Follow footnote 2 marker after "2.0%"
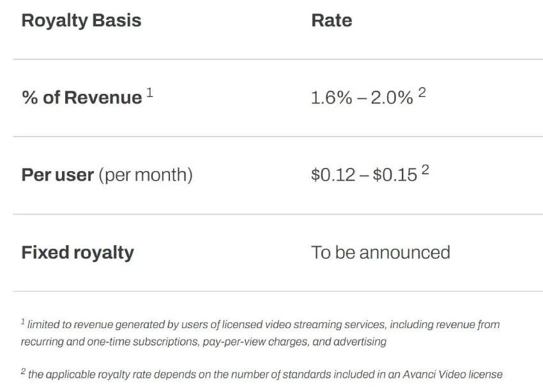Viewport: 543px width, 392px height. (x=422, y=93)
